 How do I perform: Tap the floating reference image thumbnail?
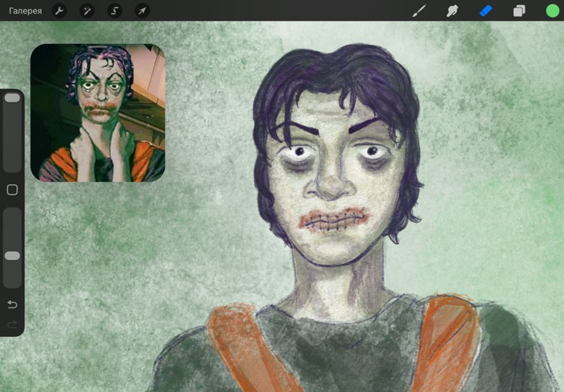click(98, 113)
